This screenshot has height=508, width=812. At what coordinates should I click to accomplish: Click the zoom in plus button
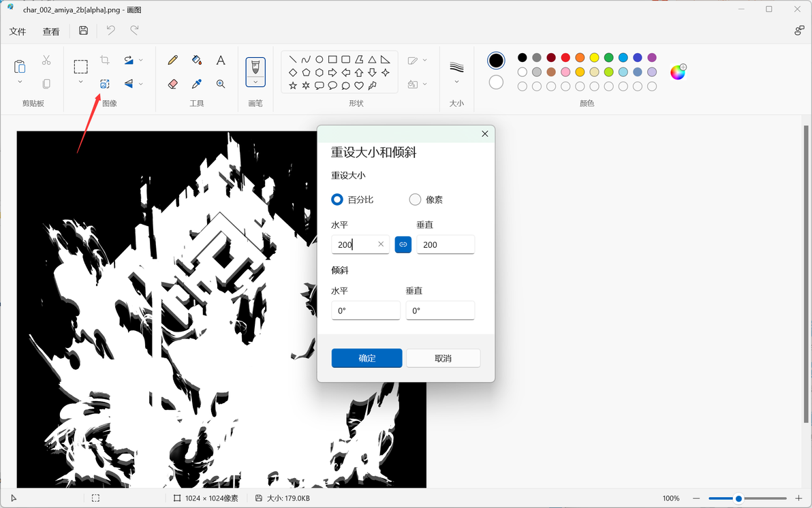pos(798,498)
